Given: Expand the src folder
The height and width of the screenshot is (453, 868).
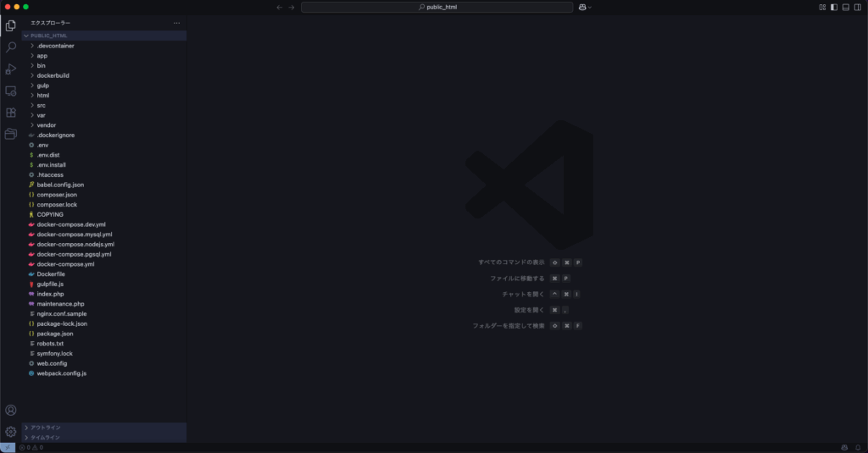Looking at the screenshot, I should [x=104, y=106].
